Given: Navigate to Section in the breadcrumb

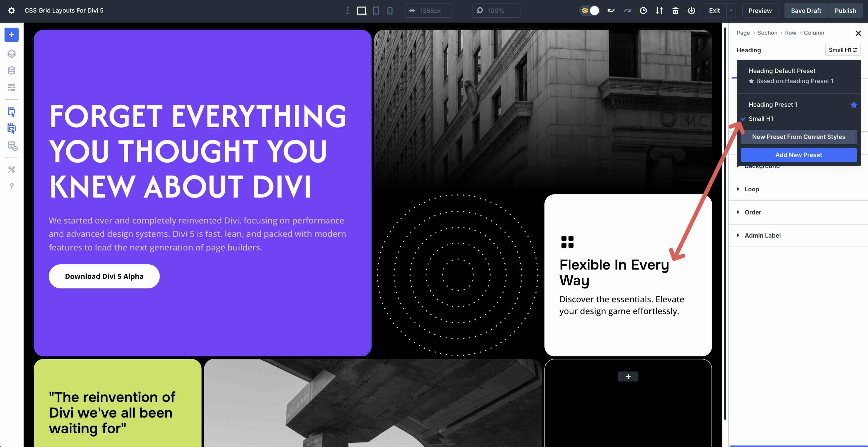Looking at the screenshot, I should point(767,33).
